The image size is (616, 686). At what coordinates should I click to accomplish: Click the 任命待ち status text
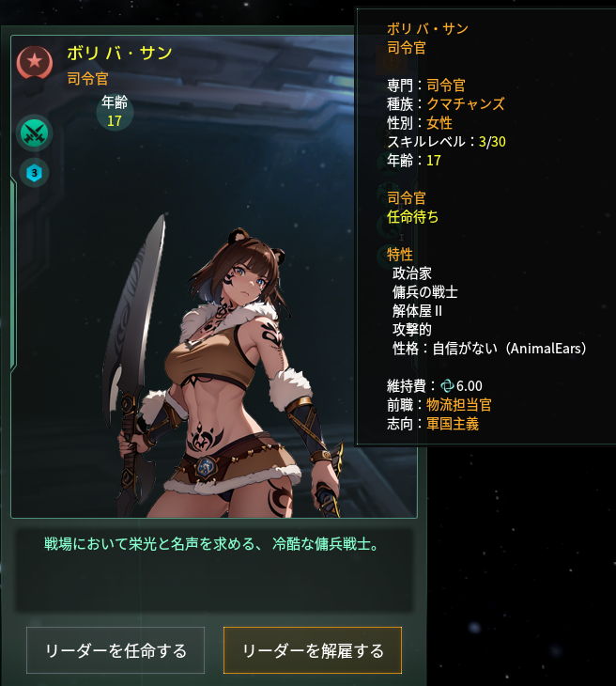point(413,217)
